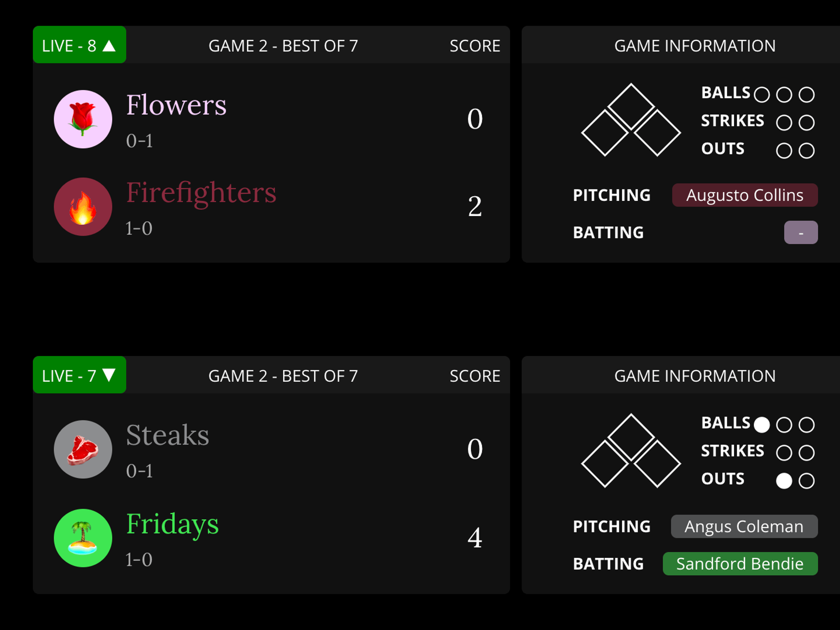Click the Steaks meat team icon
This screenshot has width=840, height=630.
click(83, 449)
